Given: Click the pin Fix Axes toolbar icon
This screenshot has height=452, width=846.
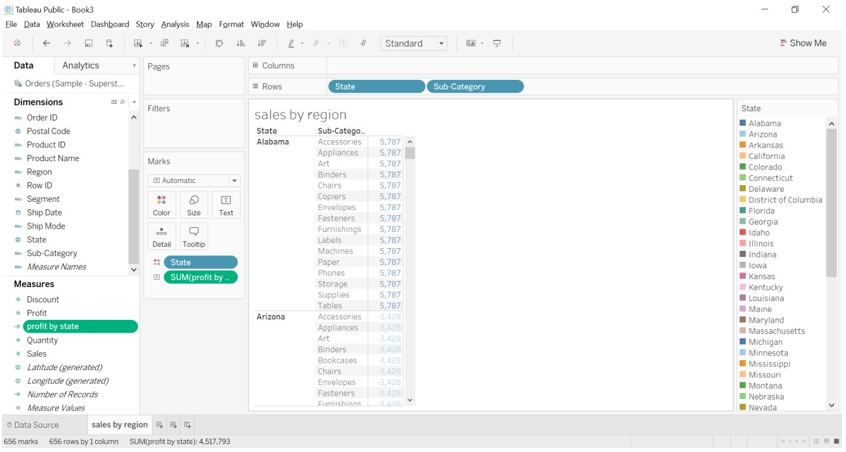Looking at the screenshot, I should coord(364,43).
